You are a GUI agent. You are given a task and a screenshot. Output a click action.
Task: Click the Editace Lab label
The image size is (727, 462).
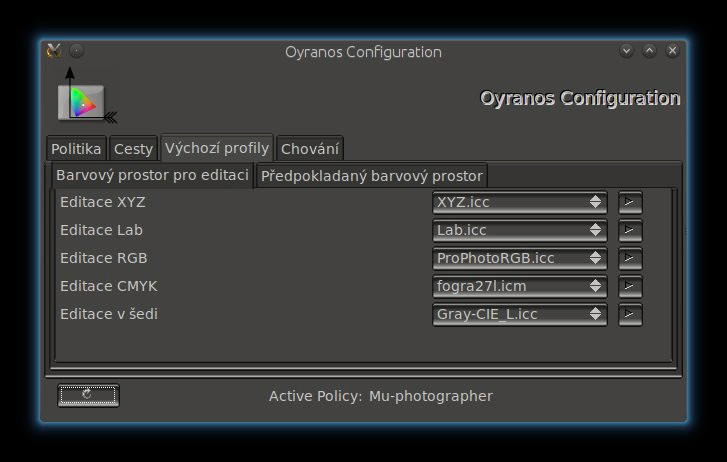pyautogui.click(x=102, y=230)
